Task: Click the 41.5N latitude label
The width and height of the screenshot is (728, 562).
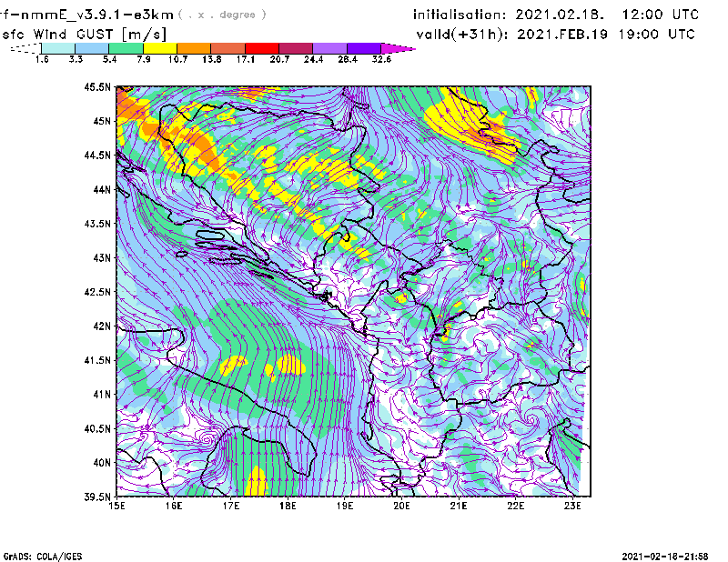Action: point(97,360)
